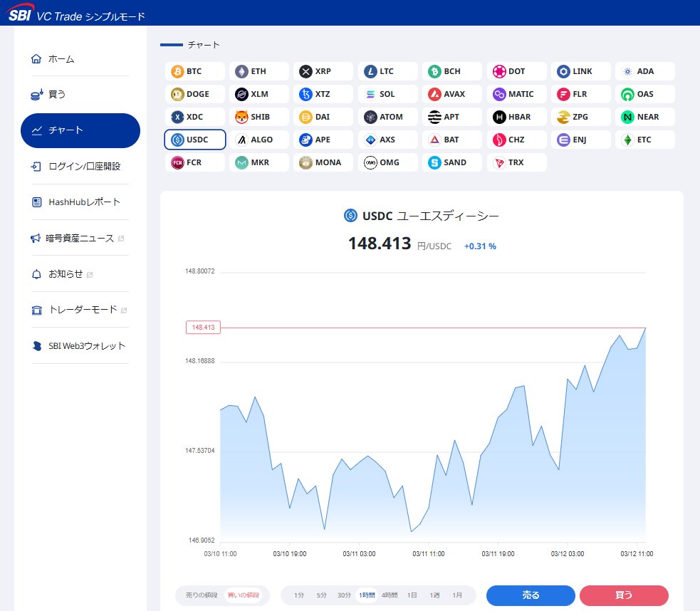Select the ALGO coin
This screenshot has width=700, height=611.
coord(259,140)
